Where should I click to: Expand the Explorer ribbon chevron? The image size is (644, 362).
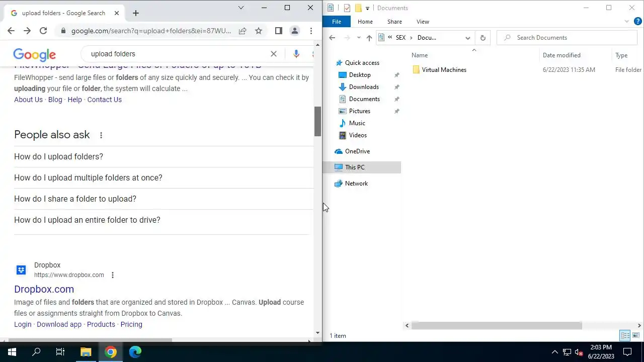point(627,21)
